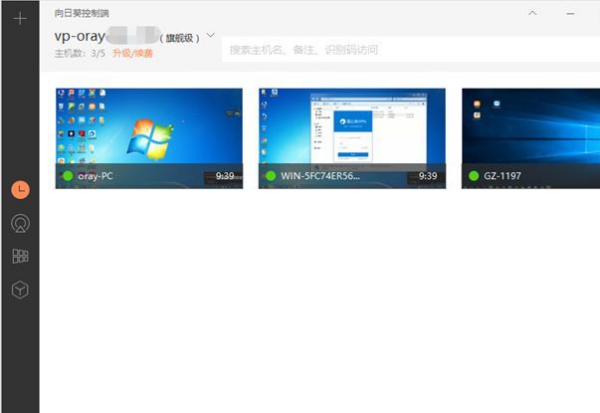
Task: Open the grid apps icon in sidebar
Action: (20, 256)
